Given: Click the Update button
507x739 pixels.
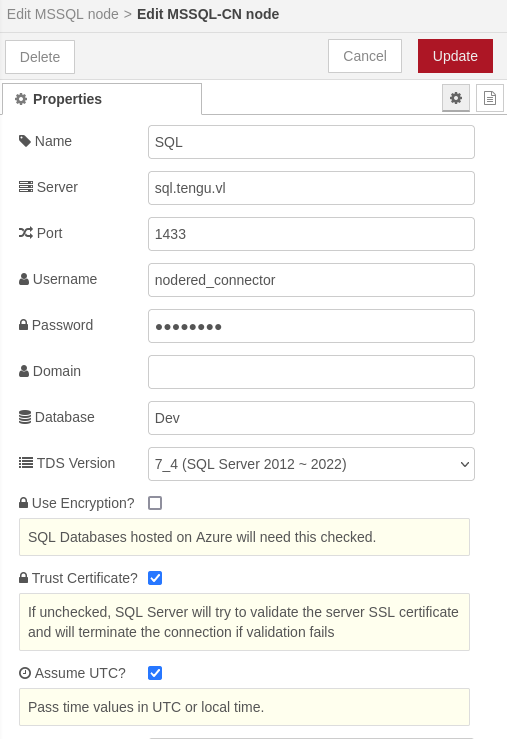Looking at the screenshot, I should pos(455,56).
